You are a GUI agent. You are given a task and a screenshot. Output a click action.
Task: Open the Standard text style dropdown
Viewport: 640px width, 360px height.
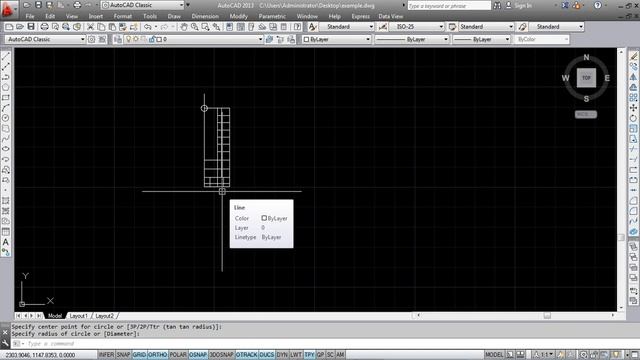coord(346,27)
